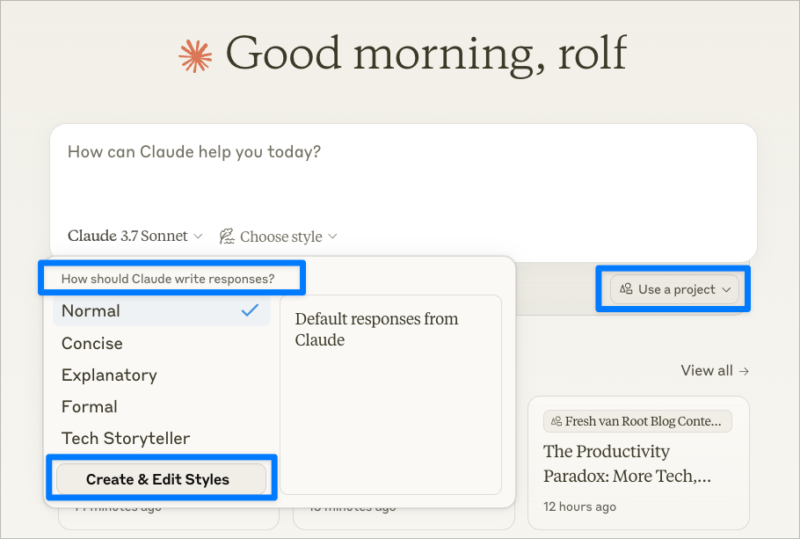Open the View all link
This screenshot has height=539, width=800.
point(707,371)
